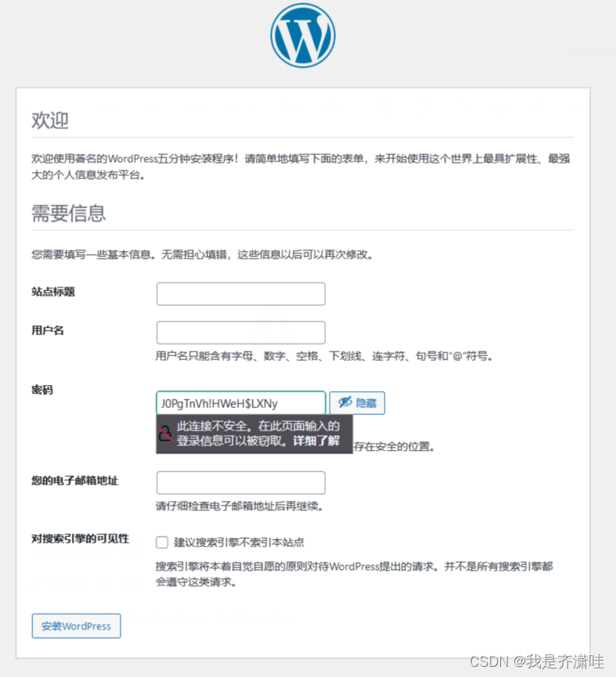
Task: Focus the 站点标题 input field
Action: coord(241,294)
